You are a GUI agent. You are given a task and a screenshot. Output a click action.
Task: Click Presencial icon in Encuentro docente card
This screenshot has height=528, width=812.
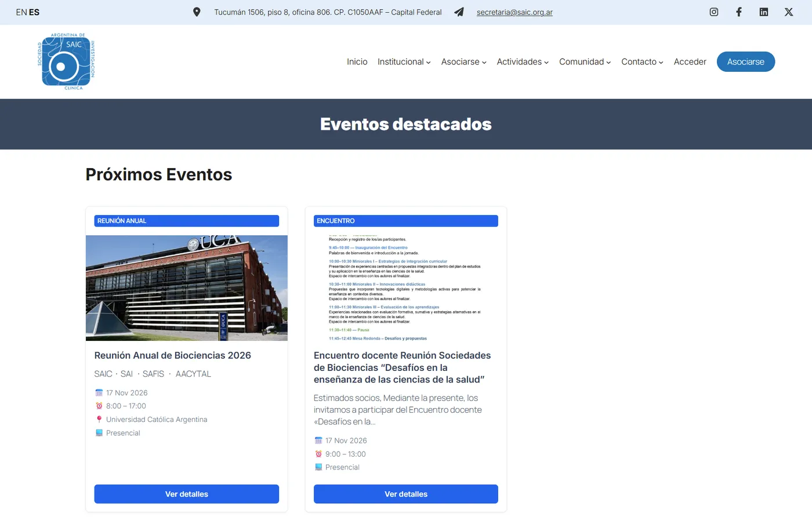point(318,467)
